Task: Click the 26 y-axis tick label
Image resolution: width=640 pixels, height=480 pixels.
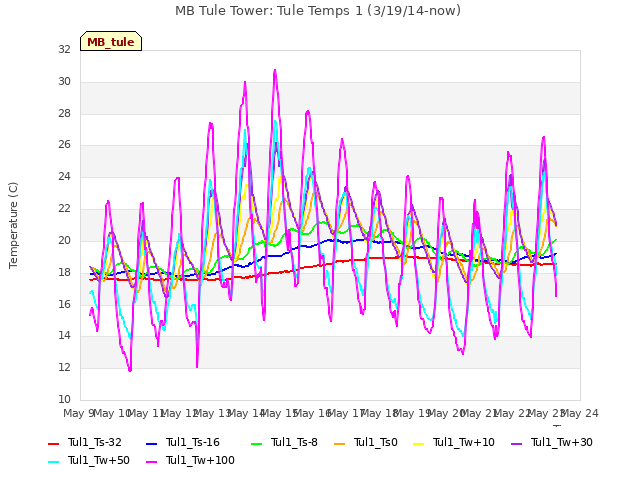Action: point(64,144)
